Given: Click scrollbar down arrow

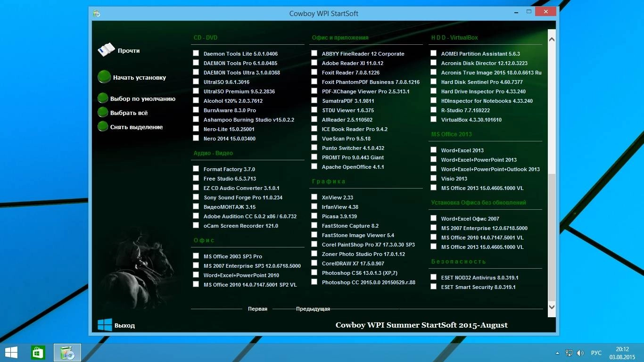Looking at the screenshot, I should coord(552,306).
